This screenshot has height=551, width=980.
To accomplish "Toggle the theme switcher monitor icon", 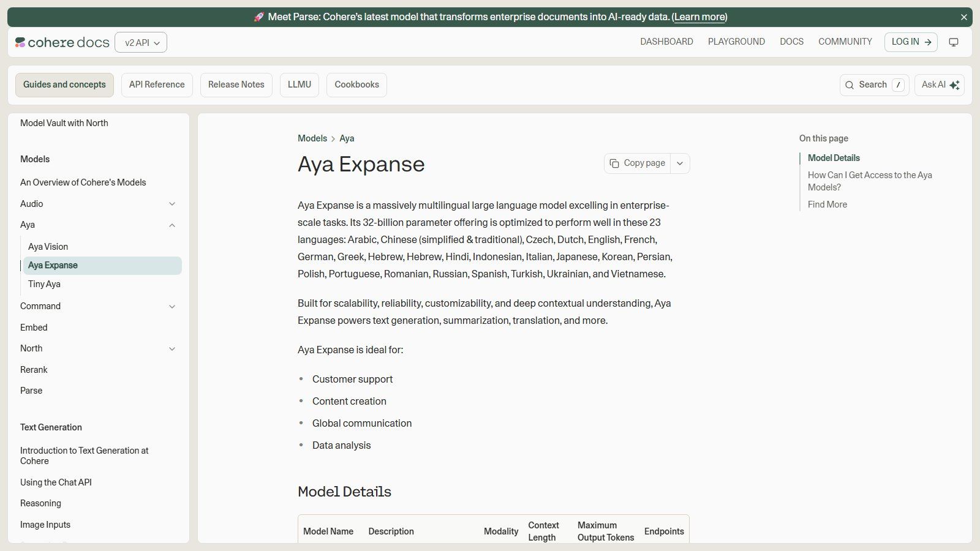I will click(x=954, y=42).
